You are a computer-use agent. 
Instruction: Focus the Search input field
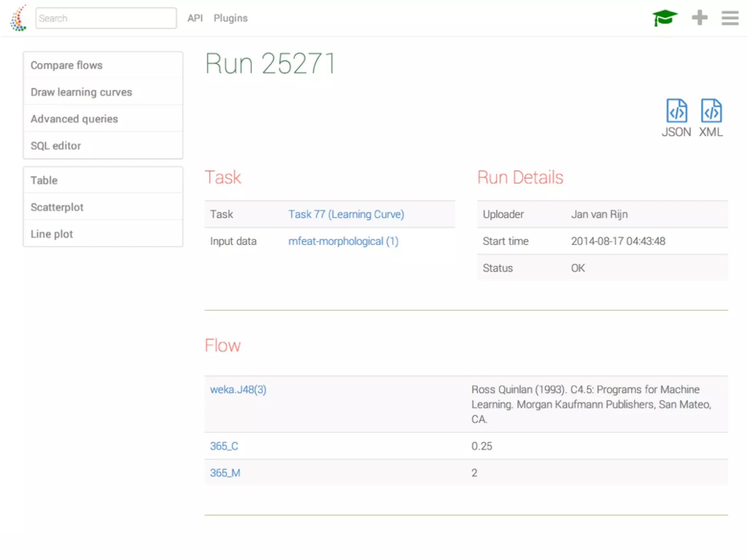click(106, 18)
